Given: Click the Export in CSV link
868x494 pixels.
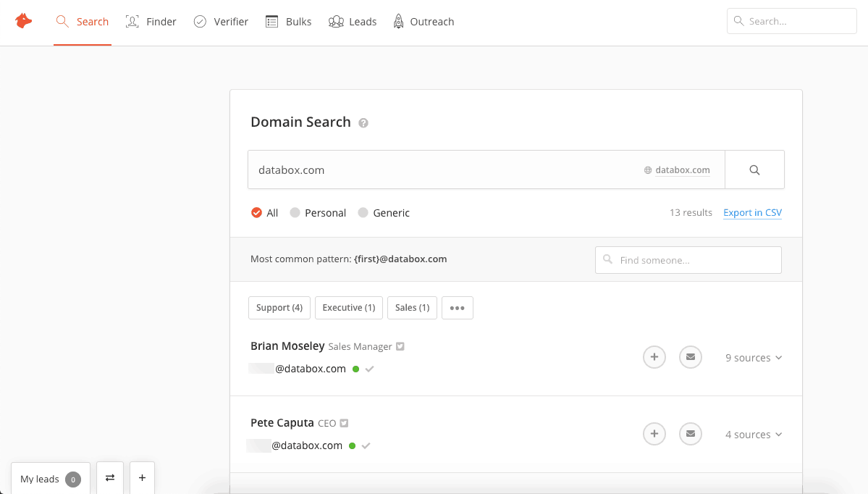Looking at the screenshot, I should 752,213.
